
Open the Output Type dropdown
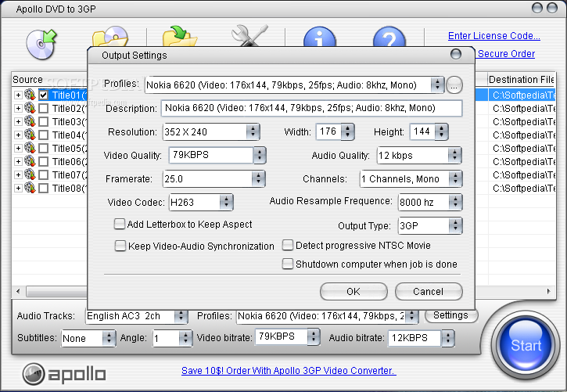455,225
